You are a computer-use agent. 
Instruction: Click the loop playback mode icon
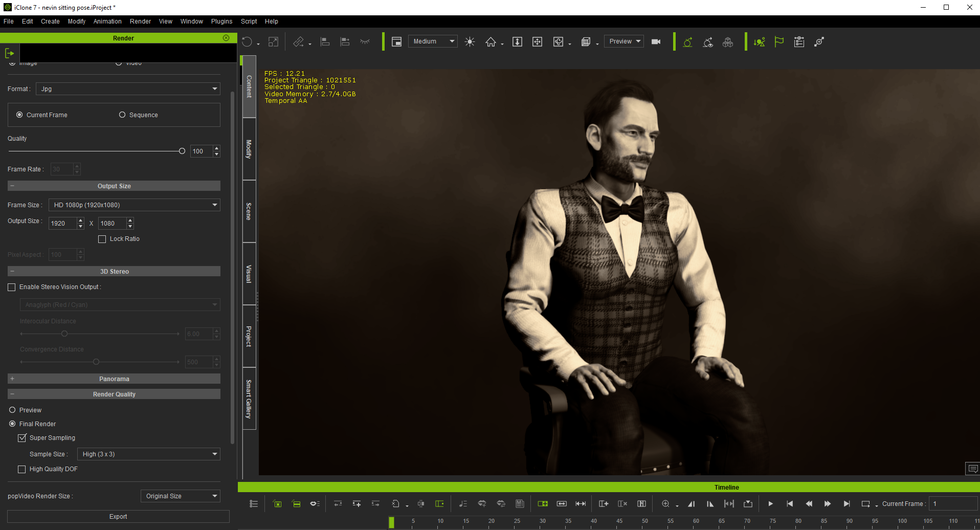coord(865,504)
